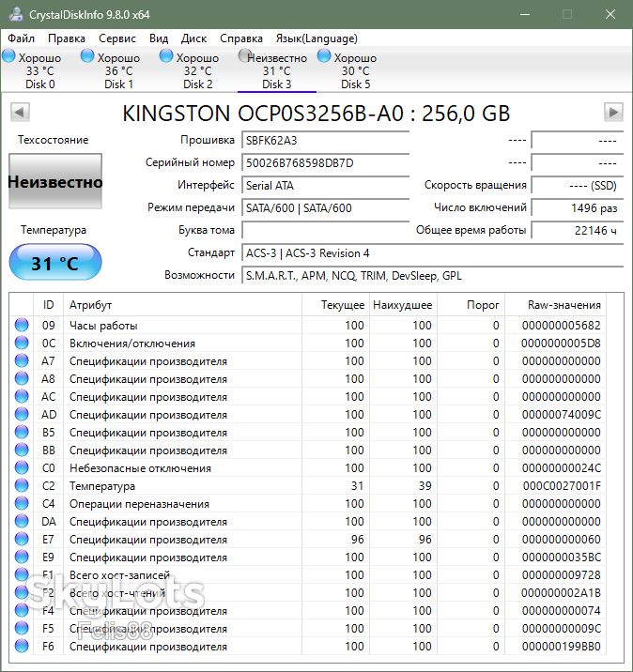Click status circle of attribute B5

click(x=22, y=432)
